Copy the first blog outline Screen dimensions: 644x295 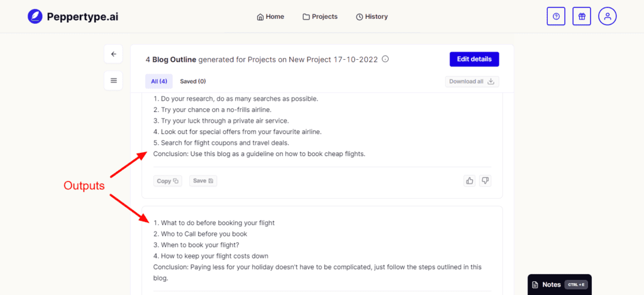pyautogui.click(x=168, y=181)
